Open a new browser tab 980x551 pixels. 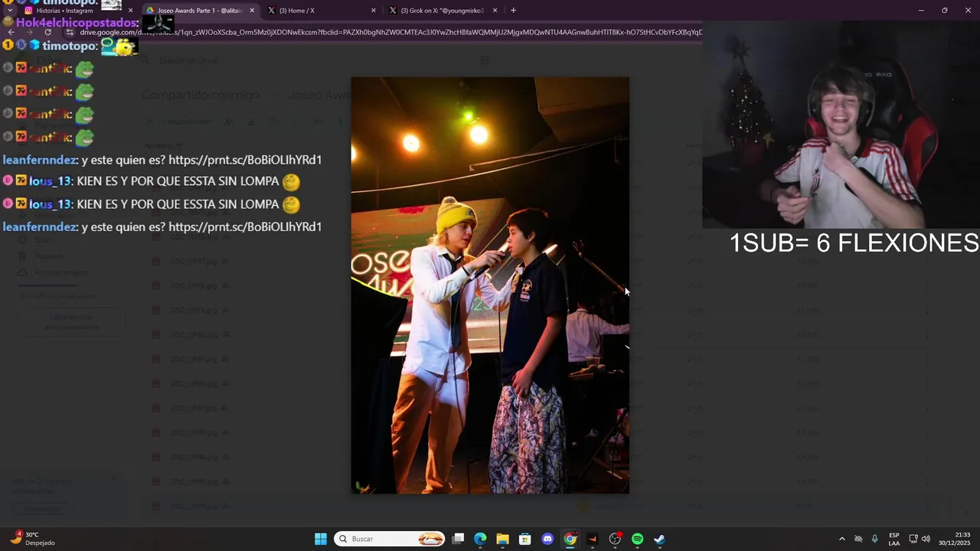coord(513,11)
